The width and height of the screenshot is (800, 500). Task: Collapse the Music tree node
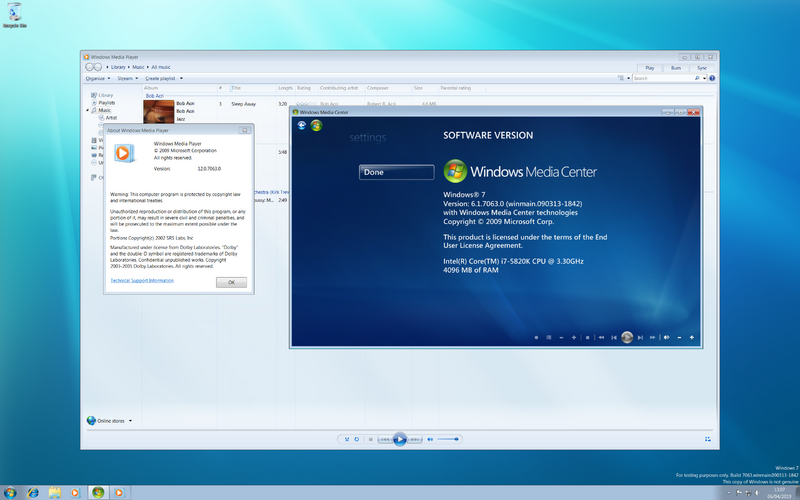[x=90, y=110]
